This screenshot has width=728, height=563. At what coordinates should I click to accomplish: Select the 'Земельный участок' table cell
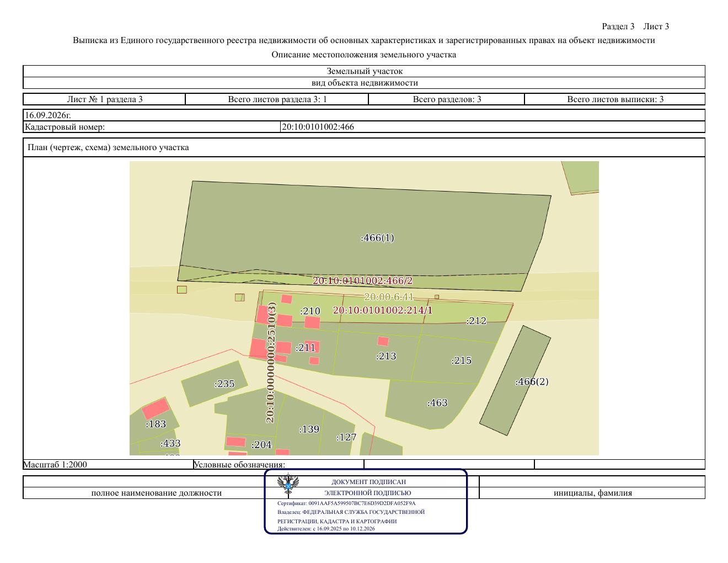[x=364, y=71]
